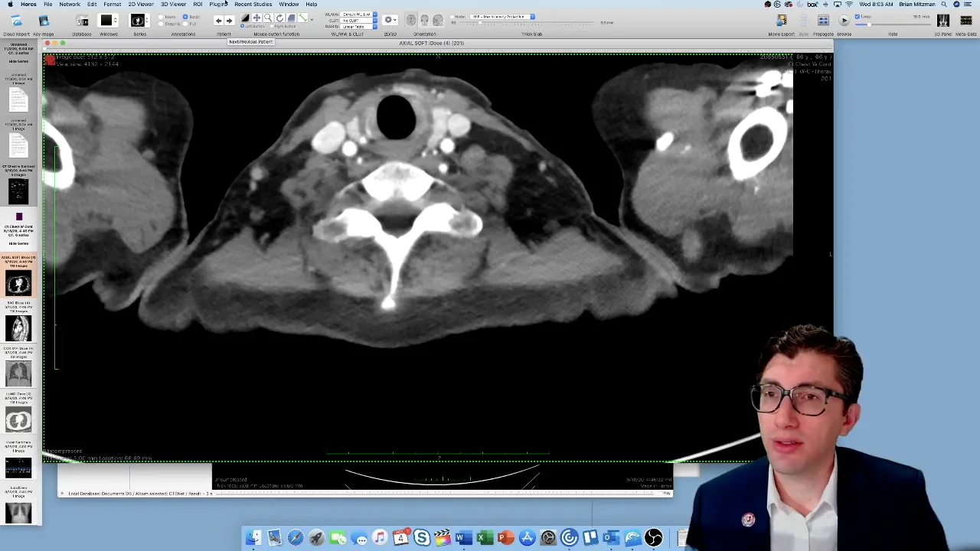This screenshot has width=980, height=551.
Task: Select the Move (pan) tool
Action: (256, 17)
